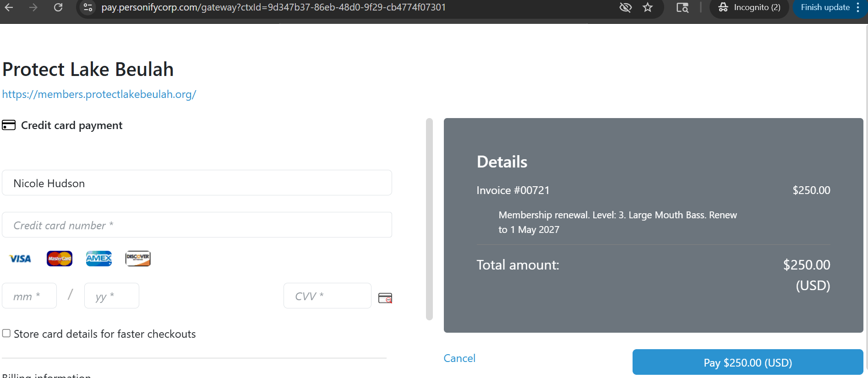Screen dimensions: 868x378
Task: Open site information icon in address bar
Action: click(88, 7)
